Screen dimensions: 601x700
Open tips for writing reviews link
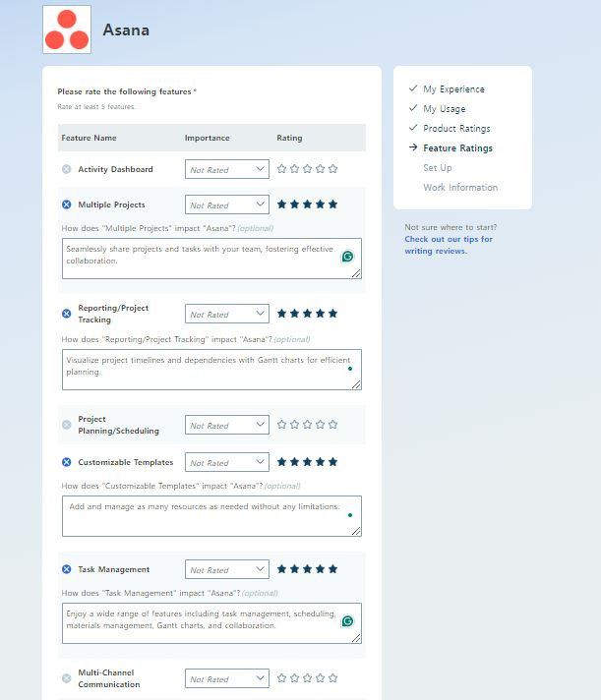449,245
